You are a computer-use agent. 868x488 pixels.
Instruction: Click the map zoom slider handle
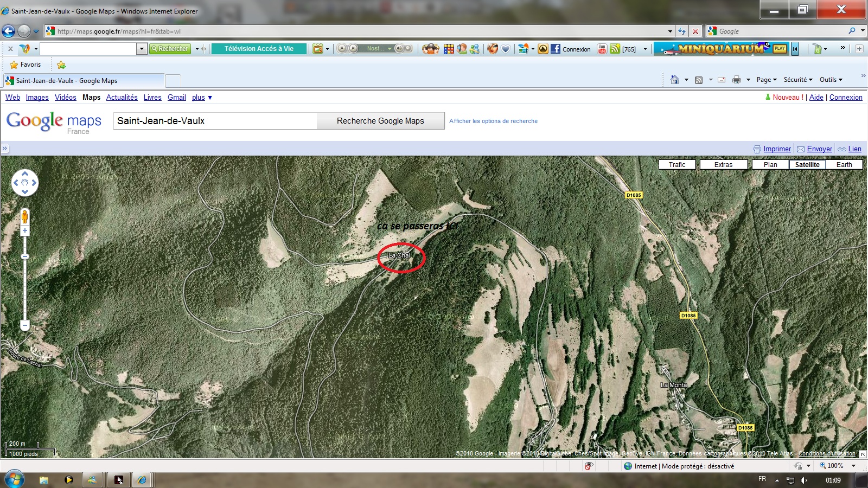pyautogui.click(x=24, y=256)
